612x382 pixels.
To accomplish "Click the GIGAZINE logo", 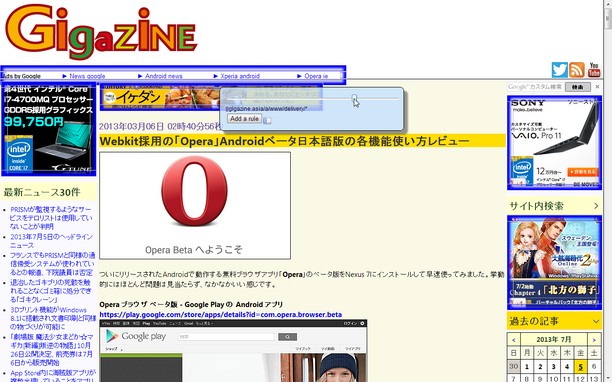I will point(101,32).
